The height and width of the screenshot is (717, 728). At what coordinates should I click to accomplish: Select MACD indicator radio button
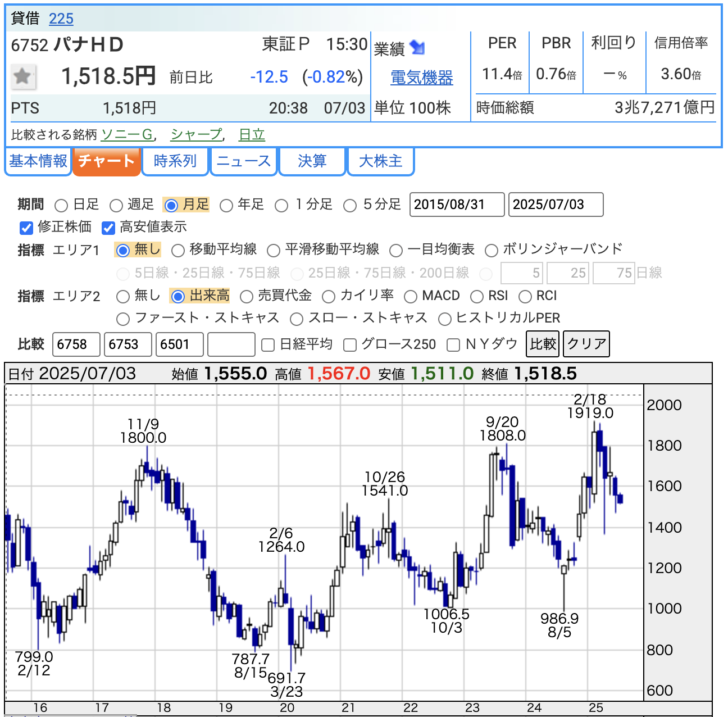coord(411,296)
